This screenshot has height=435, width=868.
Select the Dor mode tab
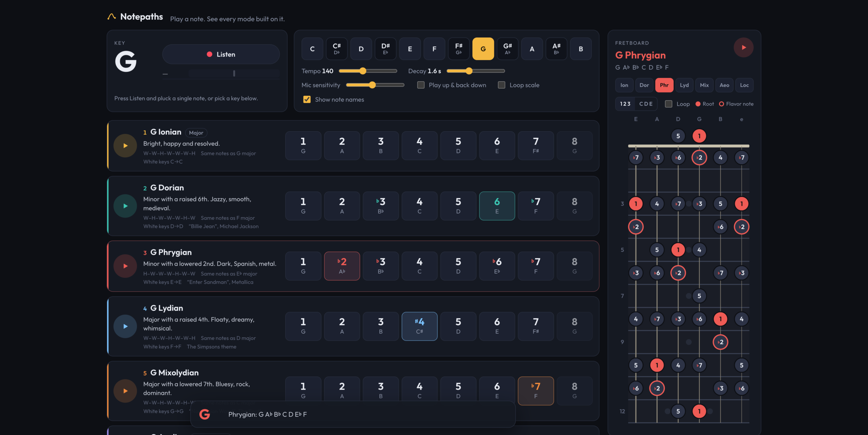(644, 85)
